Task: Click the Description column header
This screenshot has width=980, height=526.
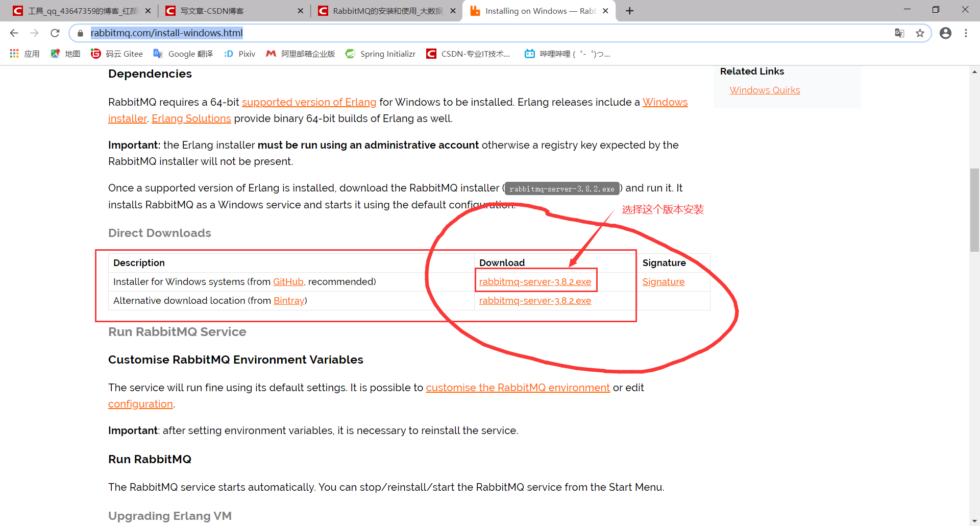Action: point(139,263)
